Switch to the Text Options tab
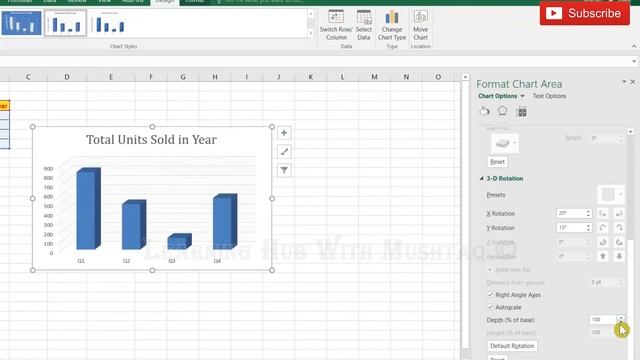Image resolution: width=640 pixels, height=360 pixels. [549, 96]
